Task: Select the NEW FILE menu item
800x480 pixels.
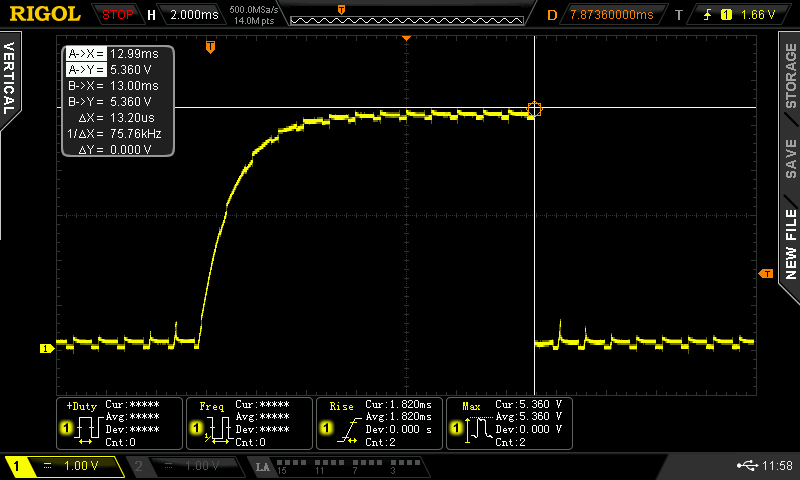Action: [x=790, y=245]
